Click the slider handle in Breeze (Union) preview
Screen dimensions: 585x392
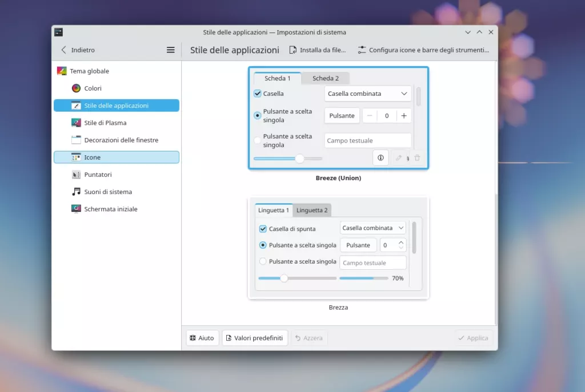[299, 159]
